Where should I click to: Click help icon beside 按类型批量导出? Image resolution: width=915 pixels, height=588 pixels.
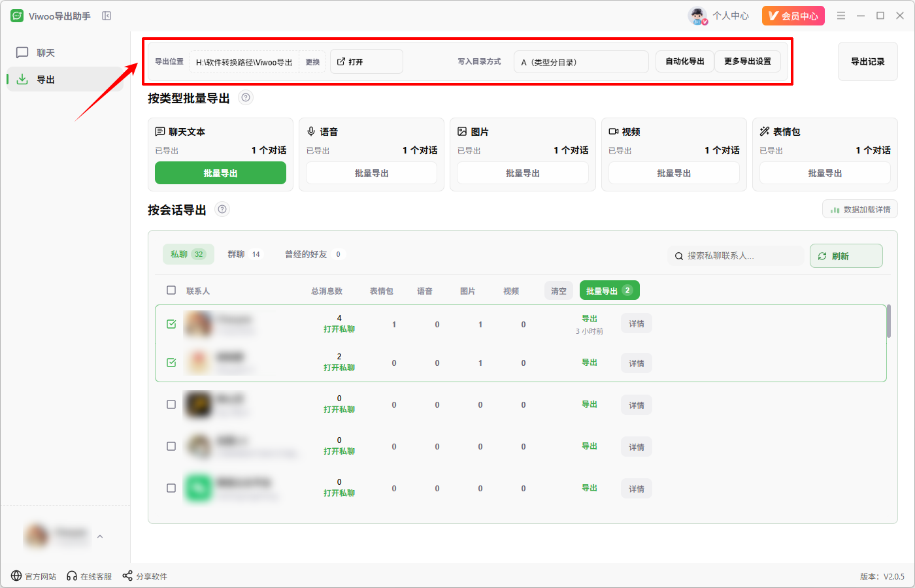coord(246,98)
